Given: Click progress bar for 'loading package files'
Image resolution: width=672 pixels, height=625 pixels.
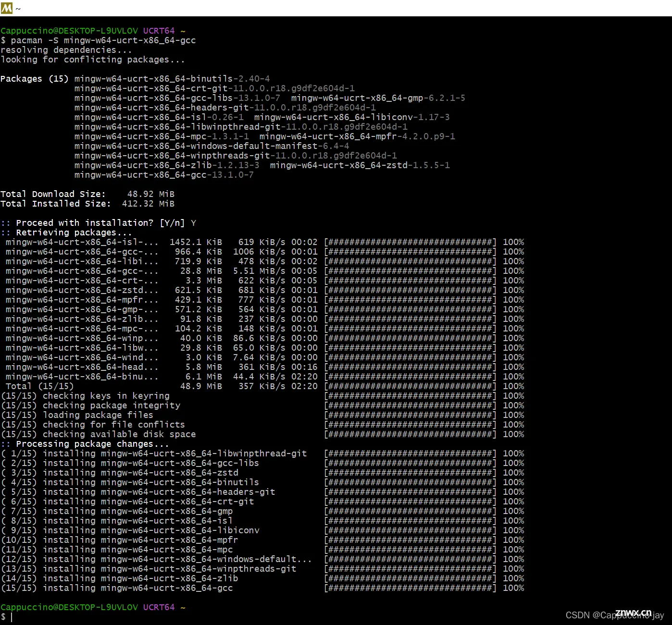Looking at the screenshot, I should point(410,415).
